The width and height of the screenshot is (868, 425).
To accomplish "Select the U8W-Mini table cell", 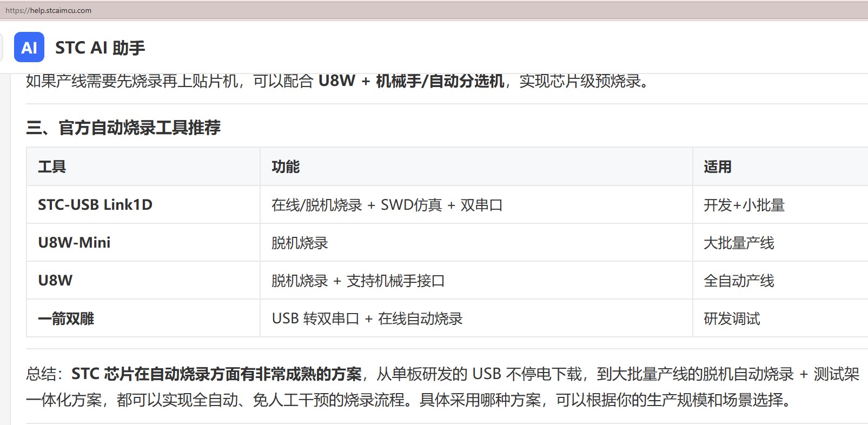I will click(143, 243).
